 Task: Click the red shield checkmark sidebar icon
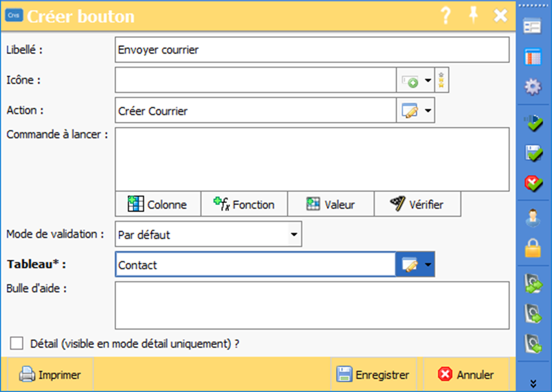tap(533, 184)
